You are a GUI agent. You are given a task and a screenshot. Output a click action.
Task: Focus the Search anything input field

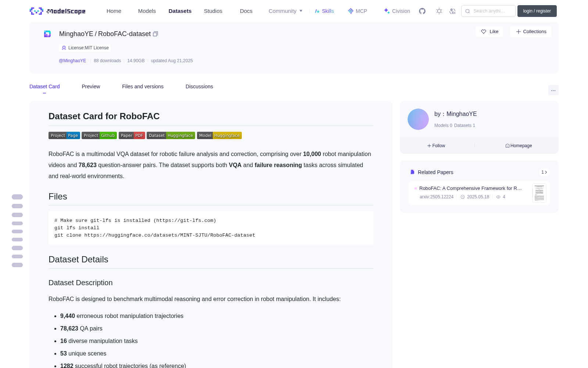coord(488,11)
